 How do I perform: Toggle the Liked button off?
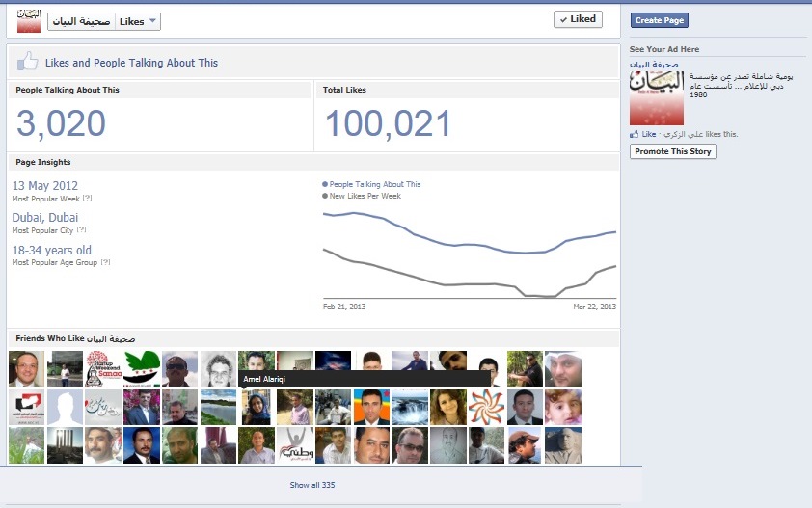pos(578,19)
